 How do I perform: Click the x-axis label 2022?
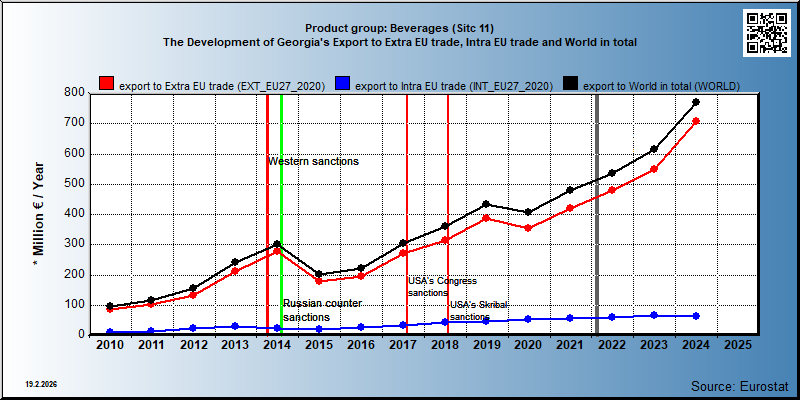pos(612,345)
